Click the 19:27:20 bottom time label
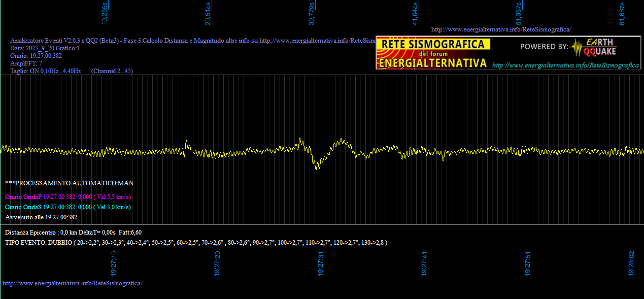Viewport: 644px width, 299px height. [x=217, y=263]
